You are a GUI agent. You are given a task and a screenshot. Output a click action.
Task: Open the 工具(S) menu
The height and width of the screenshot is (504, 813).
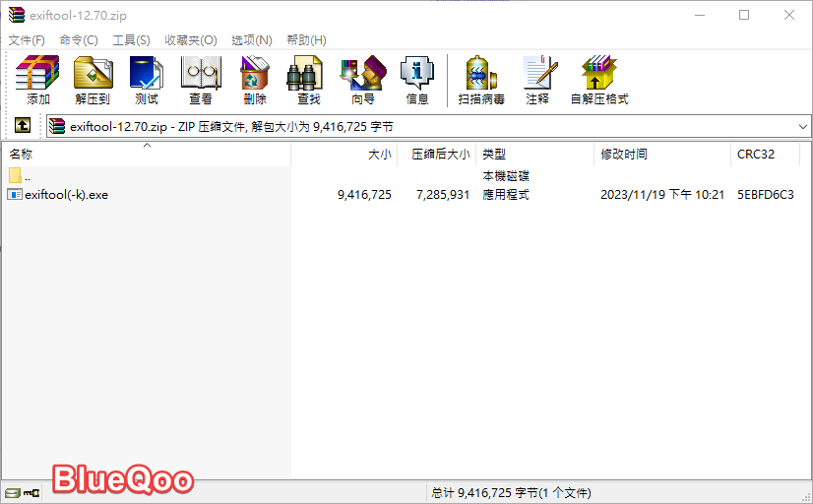[131, 40]
